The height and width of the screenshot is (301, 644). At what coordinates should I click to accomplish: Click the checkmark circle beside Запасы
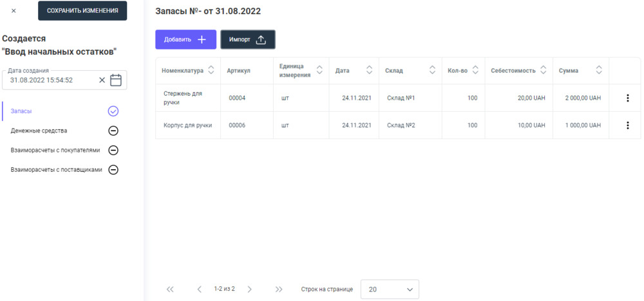coord(113,111)
